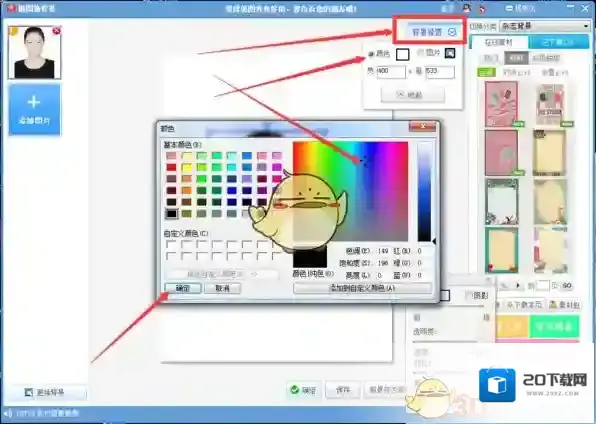
Task: Select the 图片 radio option
Action: pos(420,53)
